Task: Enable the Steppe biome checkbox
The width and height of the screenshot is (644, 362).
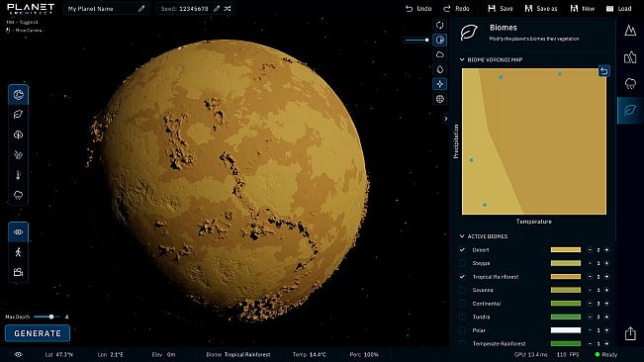Action: (x=462, y=263)
